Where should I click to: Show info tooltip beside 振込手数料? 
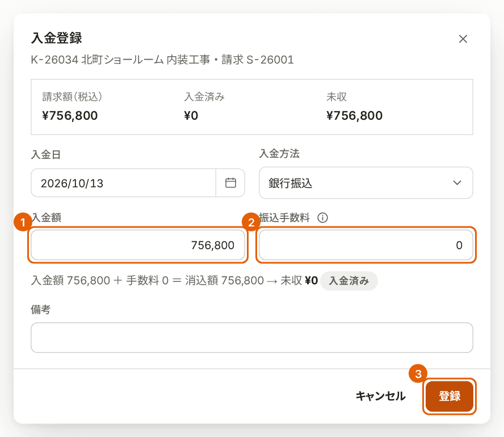pos(322,218)
